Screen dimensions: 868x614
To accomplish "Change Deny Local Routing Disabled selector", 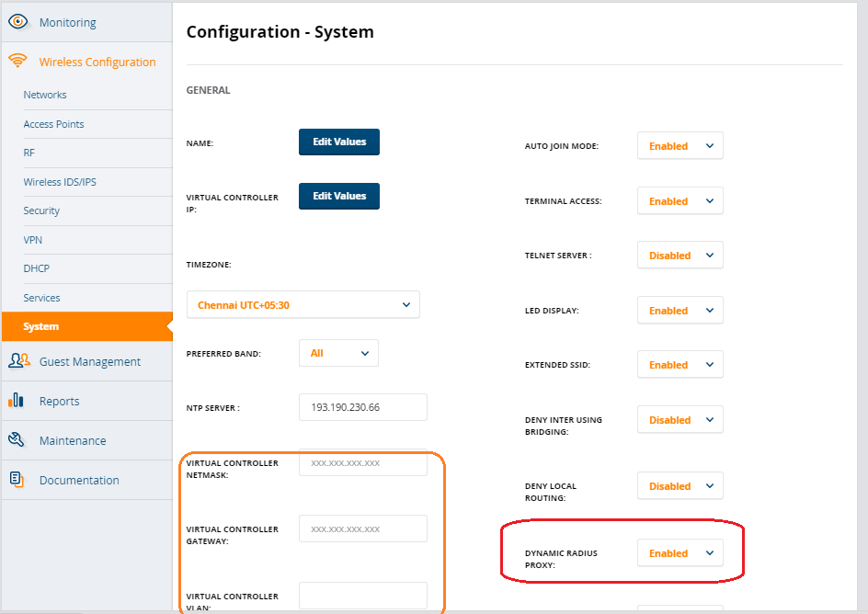I will (680, 485).
